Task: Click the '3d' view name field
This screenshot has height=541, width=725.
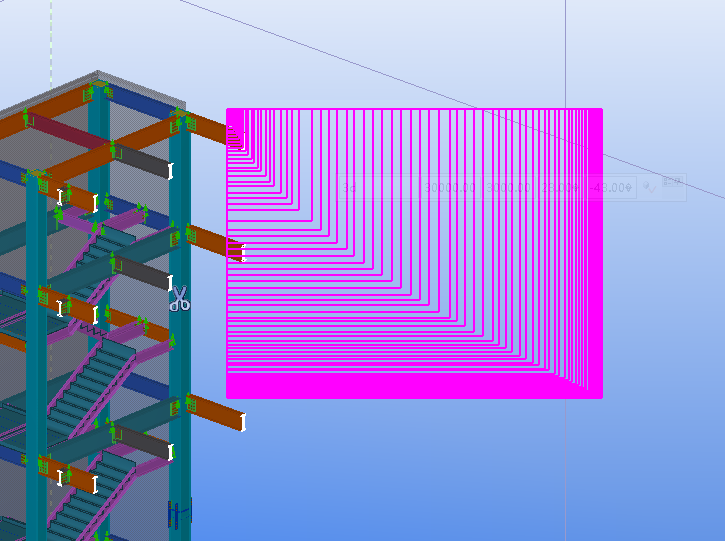Action: (x=380, y=188)
